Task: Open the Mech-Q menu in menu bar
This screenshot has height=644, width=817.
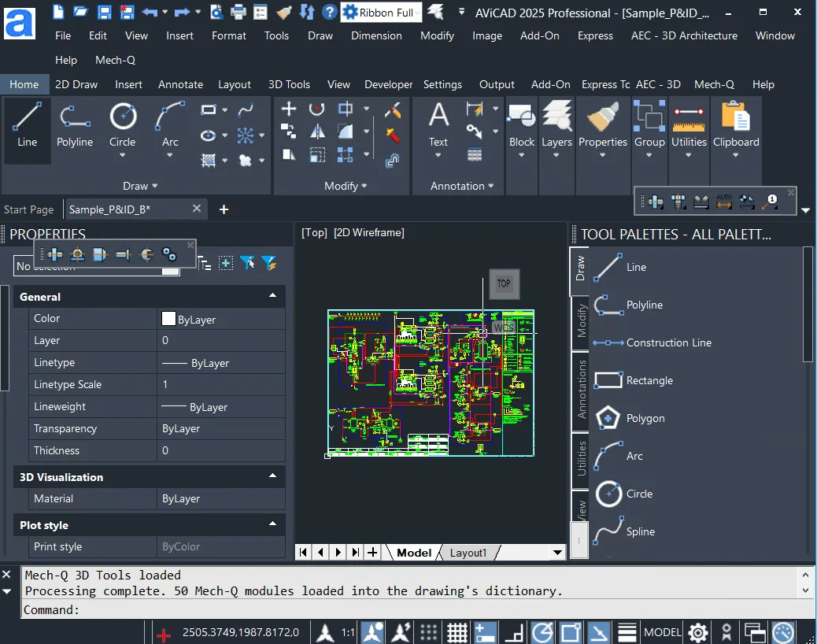Action: (x=115, y=60)
